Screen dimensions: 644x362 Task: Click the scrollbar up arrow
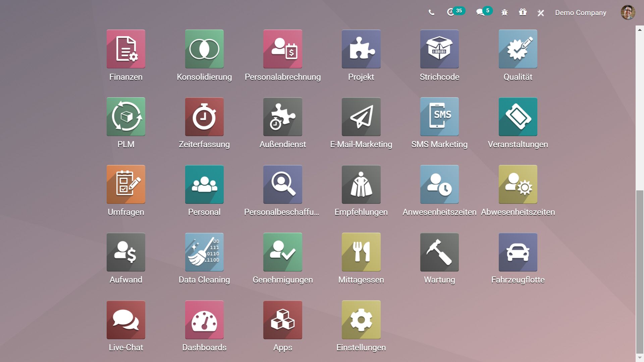coord(640,30)
